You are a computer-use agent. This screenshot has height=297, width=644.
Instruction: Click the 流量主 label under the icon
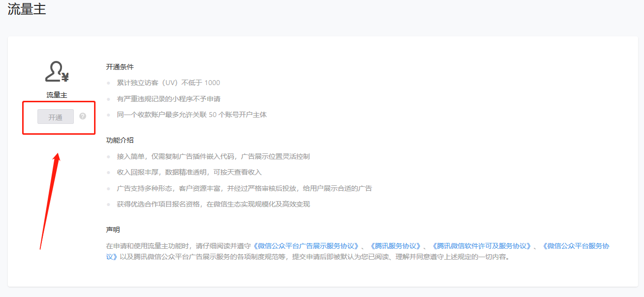pos(57,95)
